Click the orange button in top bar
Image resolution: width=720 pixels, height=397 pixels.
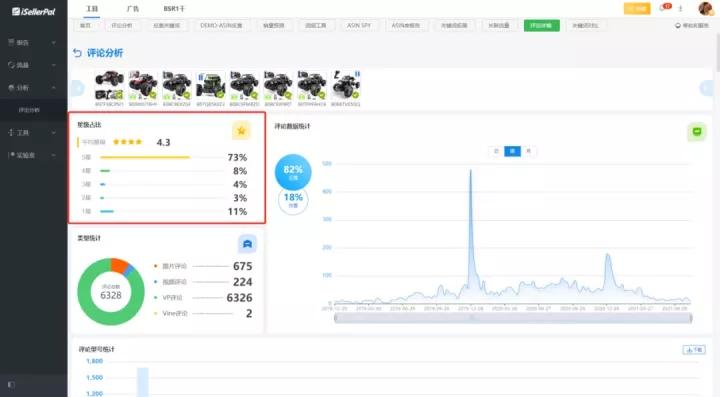(x=636, y=8)
